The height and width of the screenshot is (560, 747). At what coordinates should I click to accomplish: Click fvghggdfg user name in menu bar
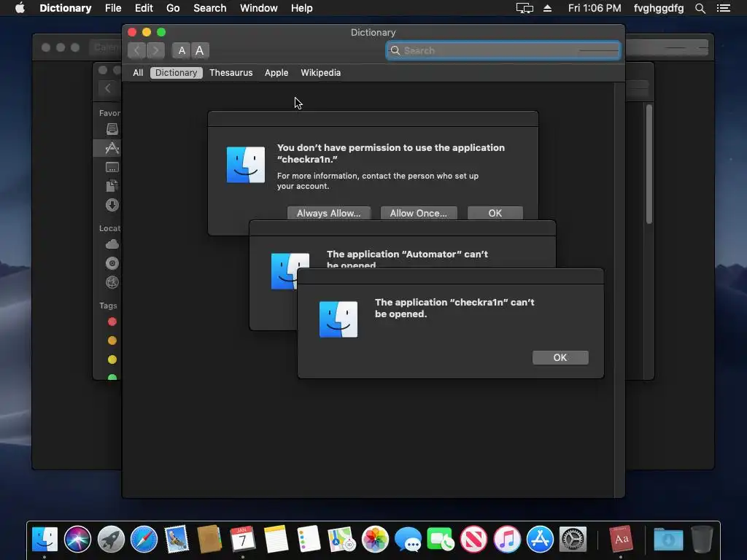pyautogui.click(x=659, y=8)
